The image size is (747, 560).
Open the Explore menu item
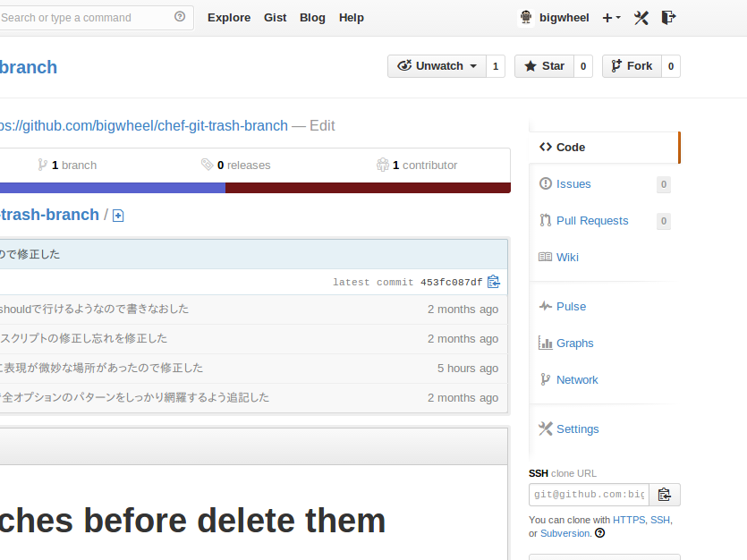[x=229, y=18]
